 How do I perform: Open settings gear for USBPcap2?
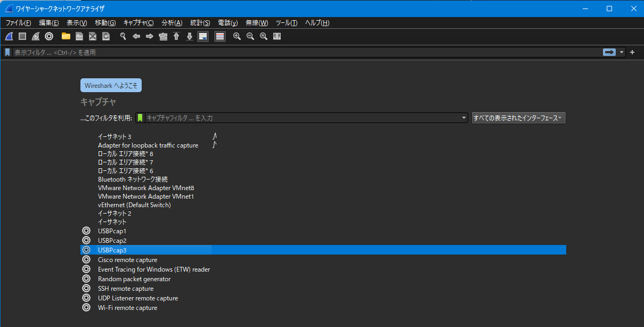86,241
